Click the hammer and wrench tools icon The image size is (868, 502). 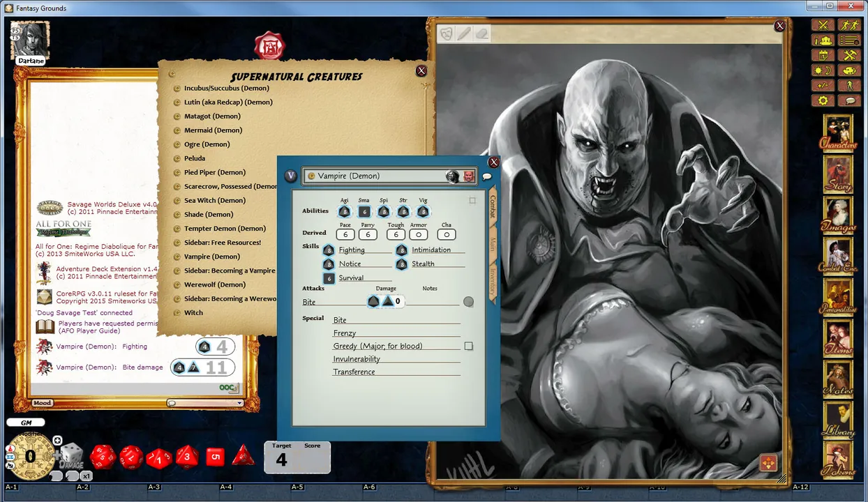[x=849, y=55]
